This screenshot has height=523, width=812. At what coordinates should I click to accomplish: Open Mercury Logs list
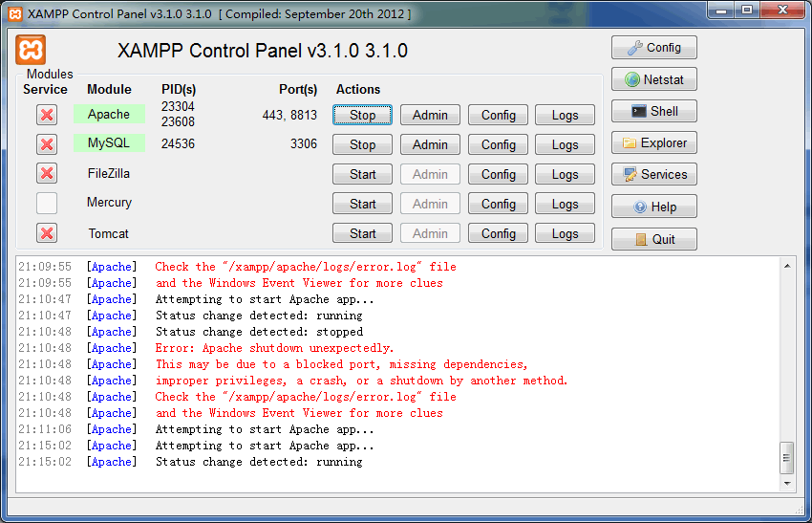pyautogui.click(x=565, y=204)
